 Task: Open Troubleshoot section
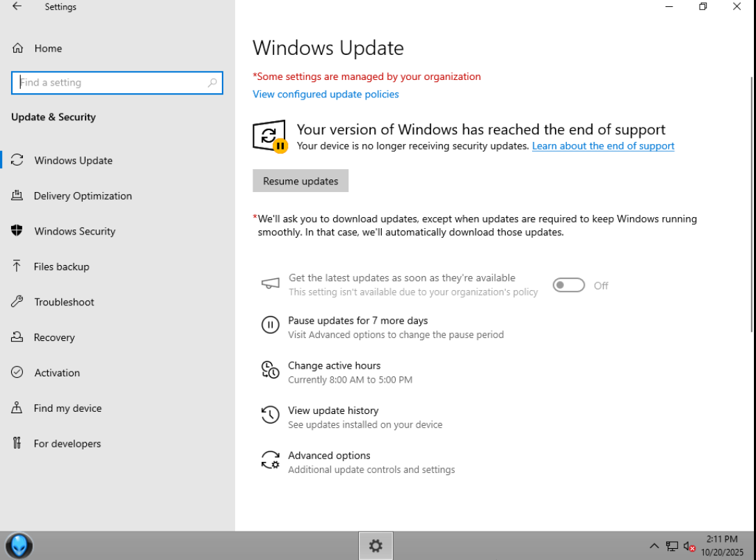point(64,302)
